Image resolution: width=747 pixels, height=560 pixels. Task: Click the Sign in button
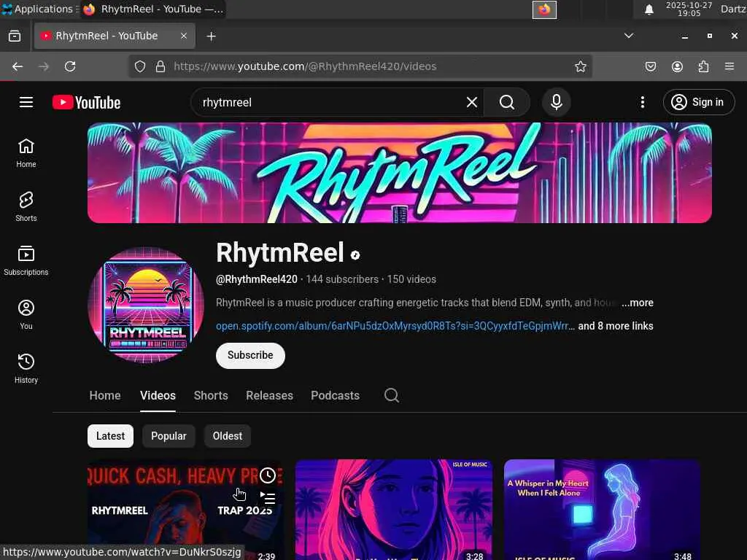click(698, 102)
